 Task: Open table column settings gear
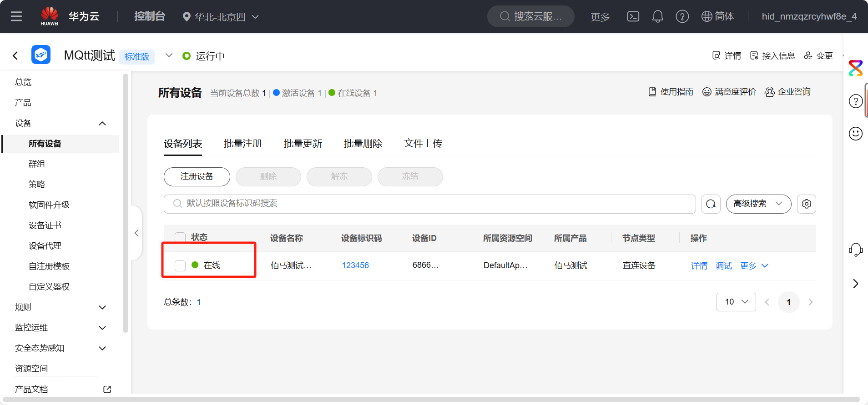coord(806,204)
